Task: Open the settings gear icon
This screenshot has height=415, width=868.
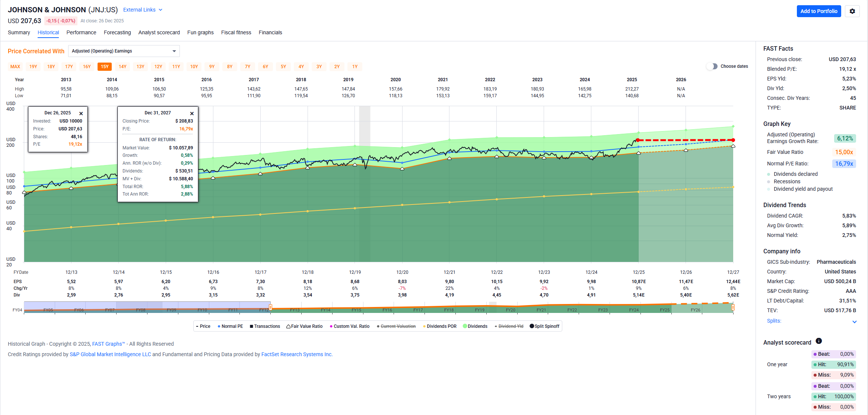Action: [x=852, y=11]
